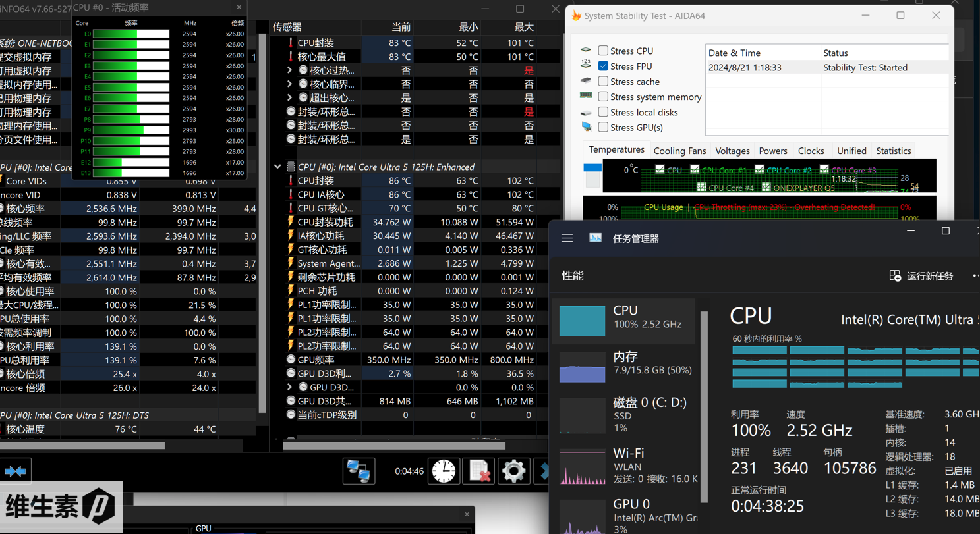
Task: Open HWiNFO settings gear icon
Action: point(513,471)
